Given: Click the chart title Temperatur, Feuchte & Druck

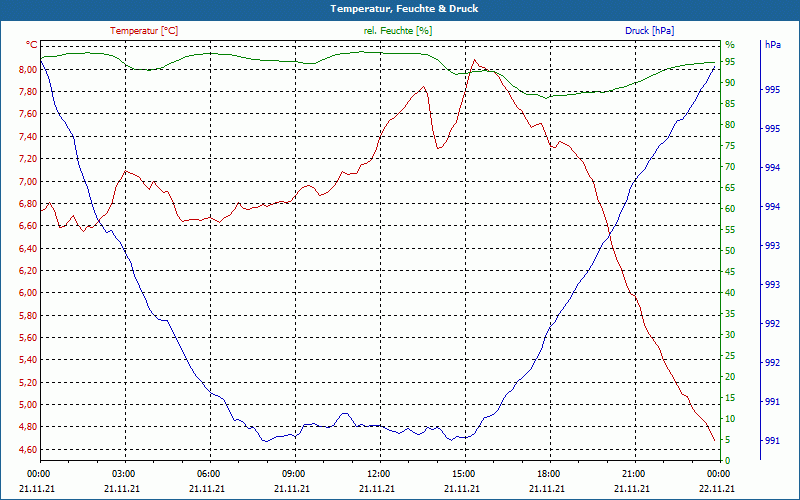Looking at the screenshot, I should [404, 9].
